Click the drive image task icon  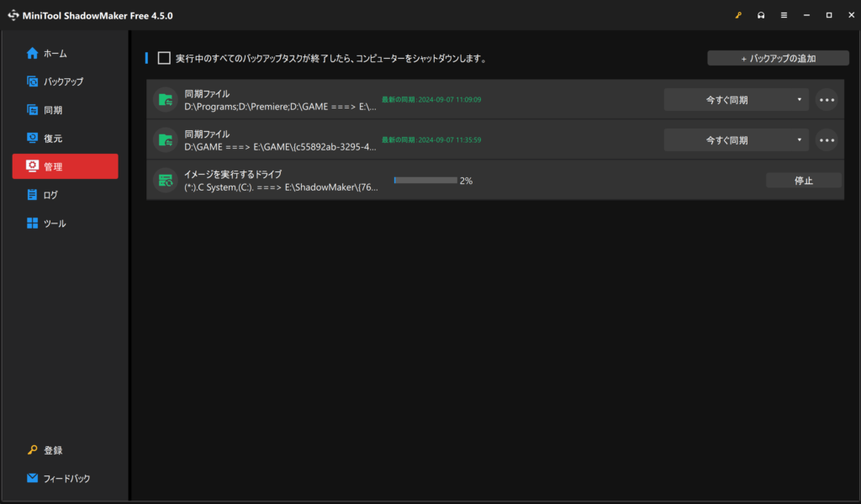(x=166, y=181)
